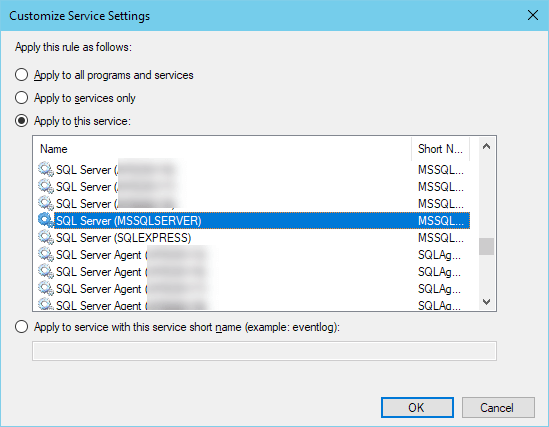Click the gear icon of SQL Server (MSSQLSERVER)
The width and height of the screenshot is (549, 427).
coord(46,220)
